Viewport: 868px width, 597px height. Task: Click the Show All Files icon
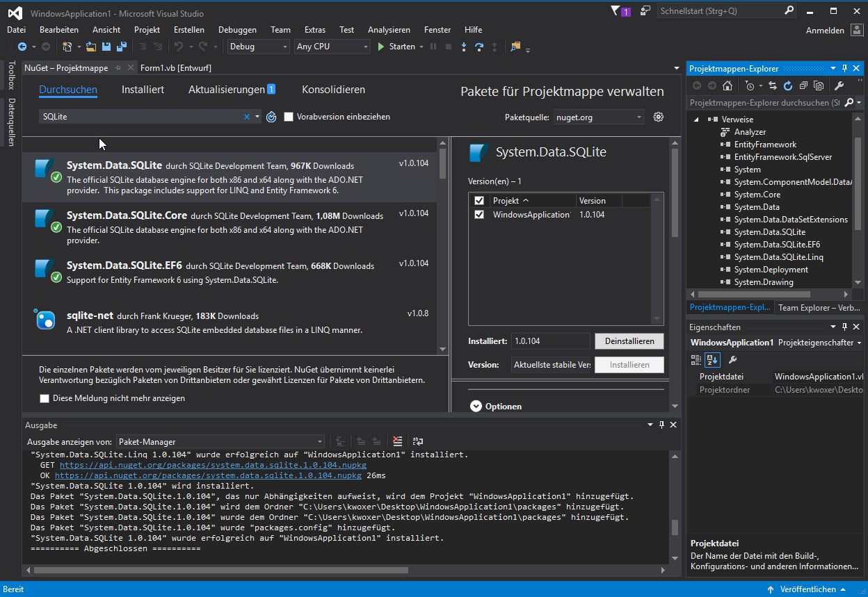point(819,85)
